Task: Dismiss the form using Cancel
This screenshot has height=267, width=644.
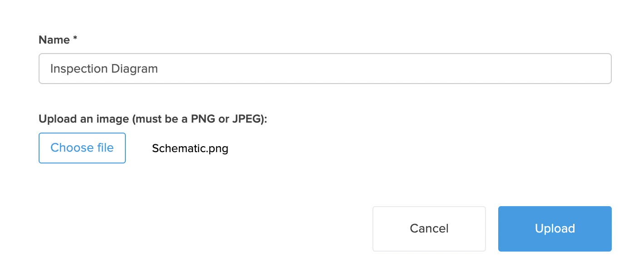Action: 429,228
